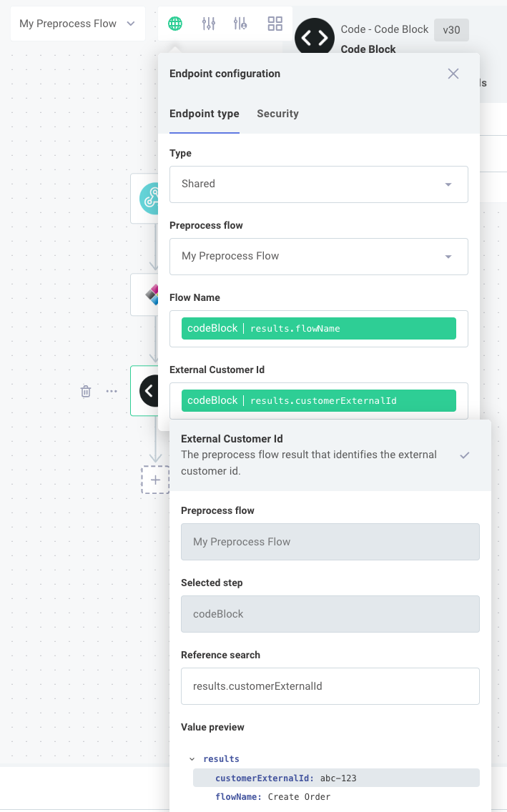Image resolution: width=507 pixels, height=812 pixels.
Task: Open the blocks grid icon in toolbar
Action: (275, 23)
